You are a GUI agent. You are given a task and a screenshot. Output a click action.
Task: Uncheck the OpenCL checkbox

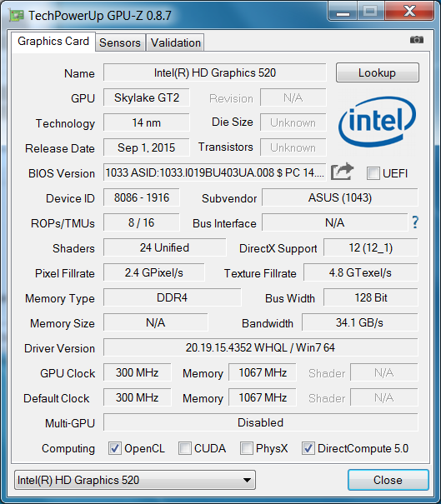pyautogui.click(x=115, y=448)
